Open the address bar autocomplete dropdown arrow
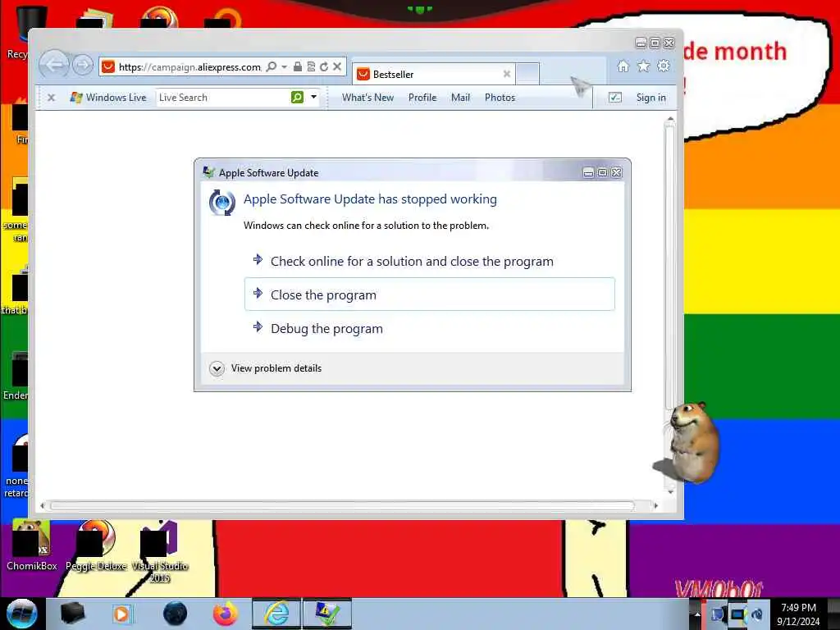The height and width of the screenshot is (630, 840). pos(285,66)
